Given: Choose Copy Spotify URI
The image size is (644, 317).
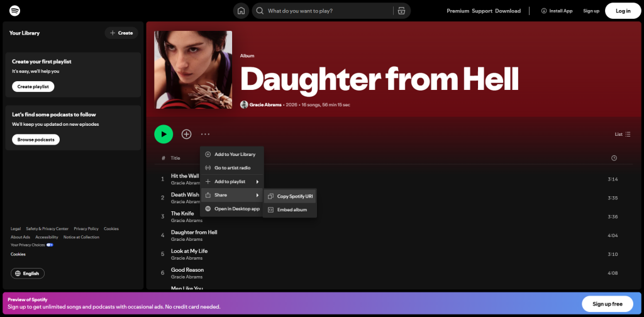Looking at the screenshot, I should [x=289, y=196].
